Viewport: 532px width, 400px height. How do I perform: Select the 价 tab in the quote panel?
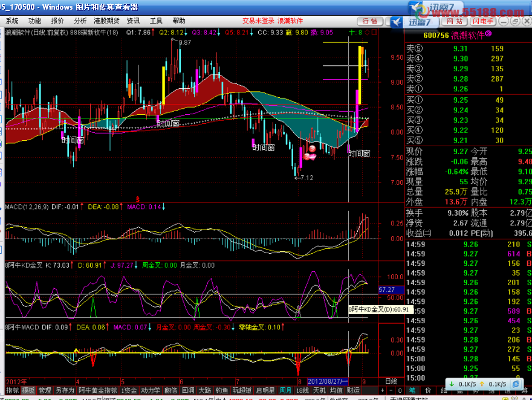click(x=428, y=390)
